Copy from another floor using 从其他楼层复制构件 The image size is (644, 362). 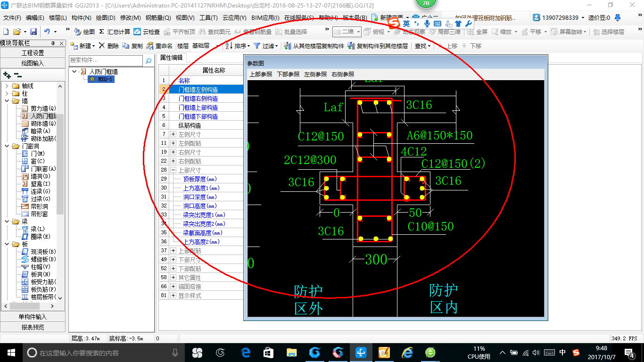314,46
